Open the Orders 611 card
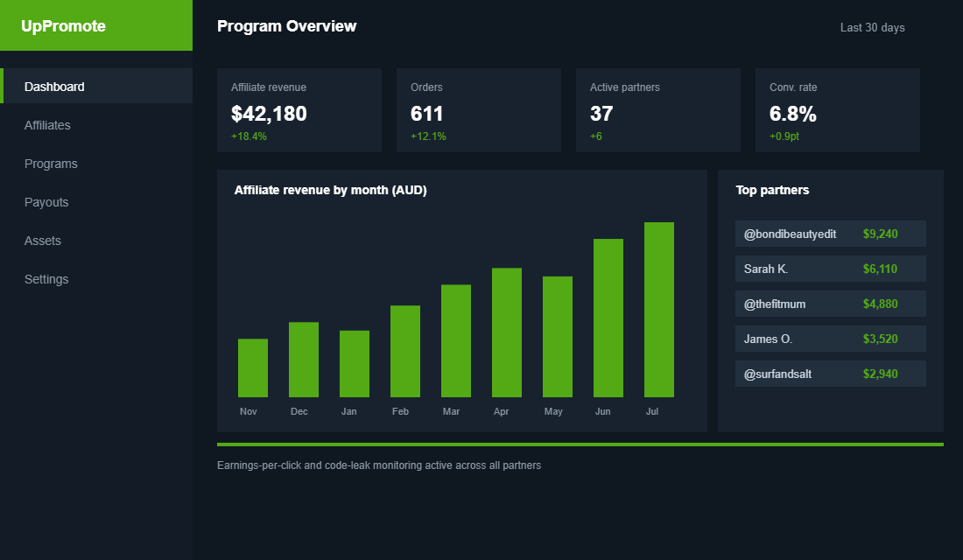 click(478, 110)
